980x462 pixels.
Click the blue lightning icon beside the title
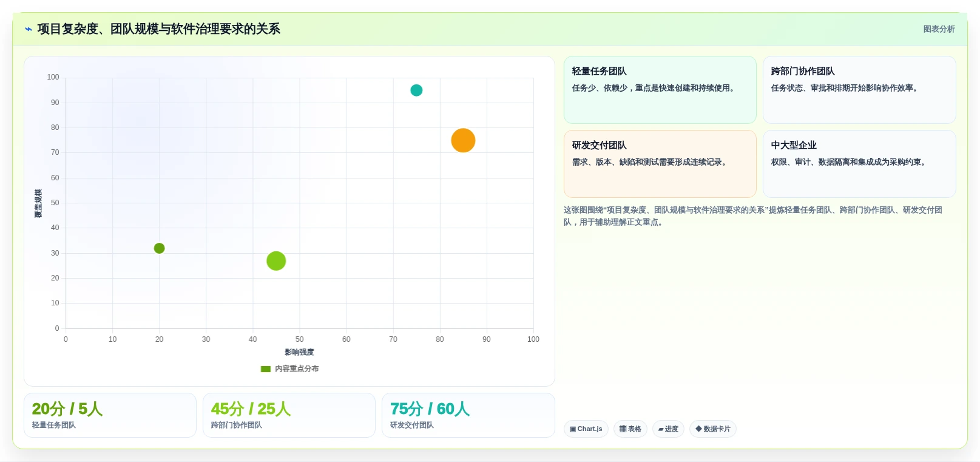coord(28,29)
